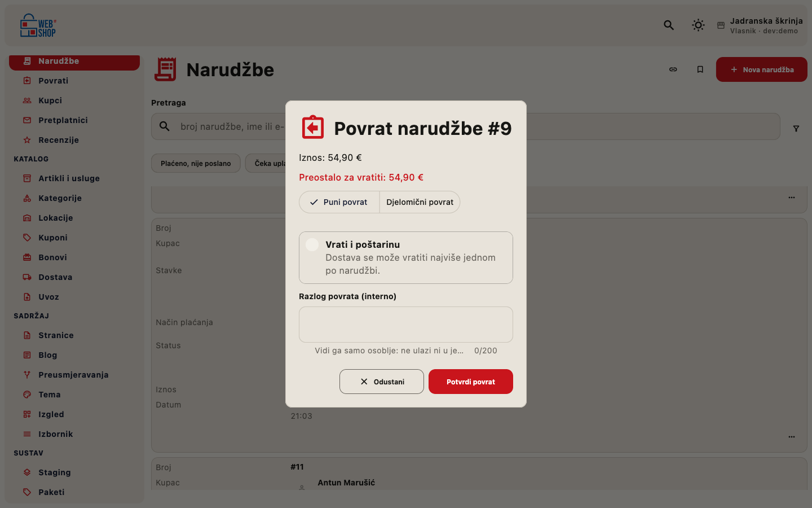Toggle the light/dark theme sun icon

point(698,25)
